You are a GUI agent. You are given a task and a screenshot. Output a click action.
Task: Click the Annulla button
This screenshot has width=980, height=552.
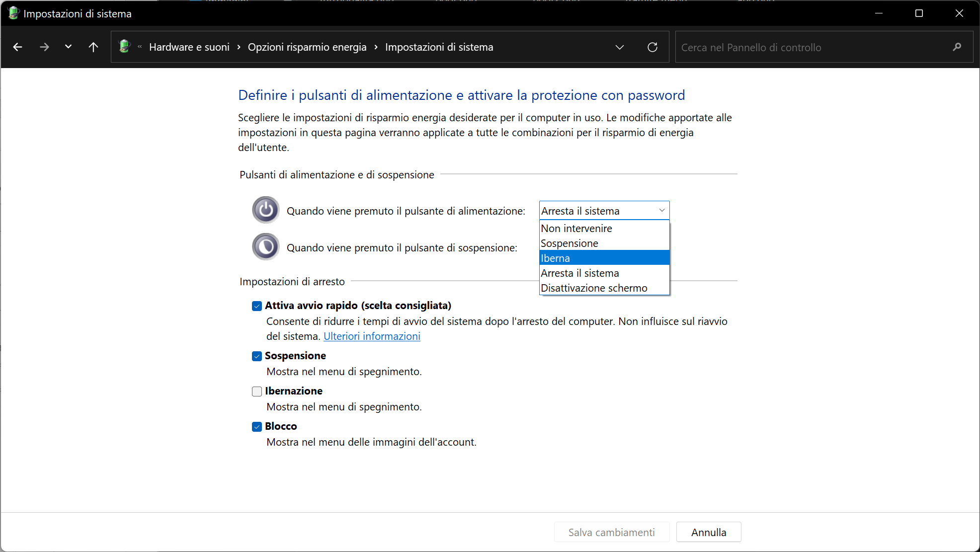pyautogui.click(x=709, y=532)
